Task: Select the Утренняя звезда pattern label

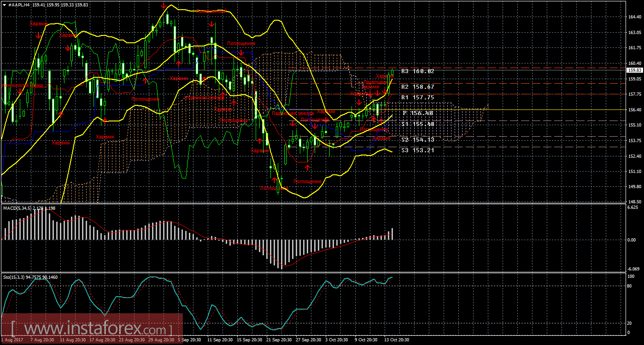Action: 205,98
